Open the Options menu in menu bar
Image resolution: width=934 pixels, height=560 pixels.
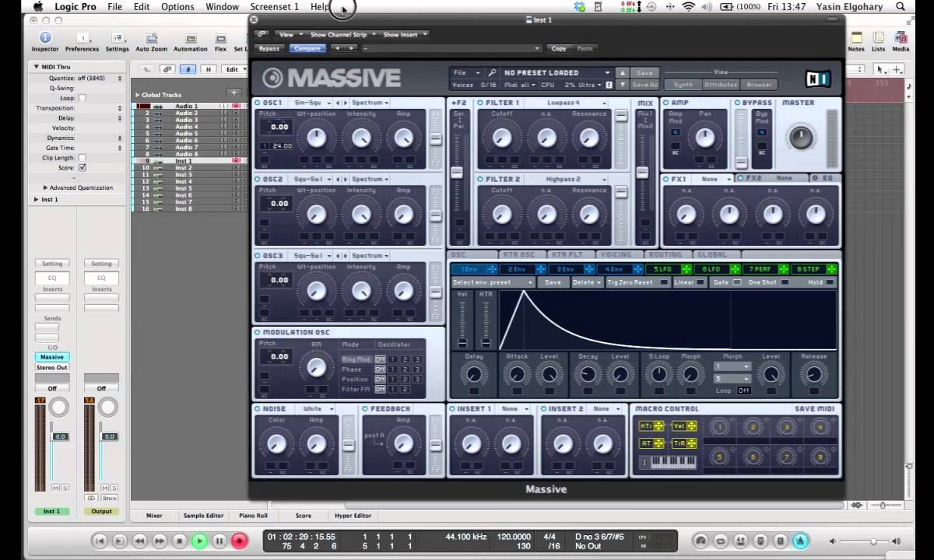[177, 6]
